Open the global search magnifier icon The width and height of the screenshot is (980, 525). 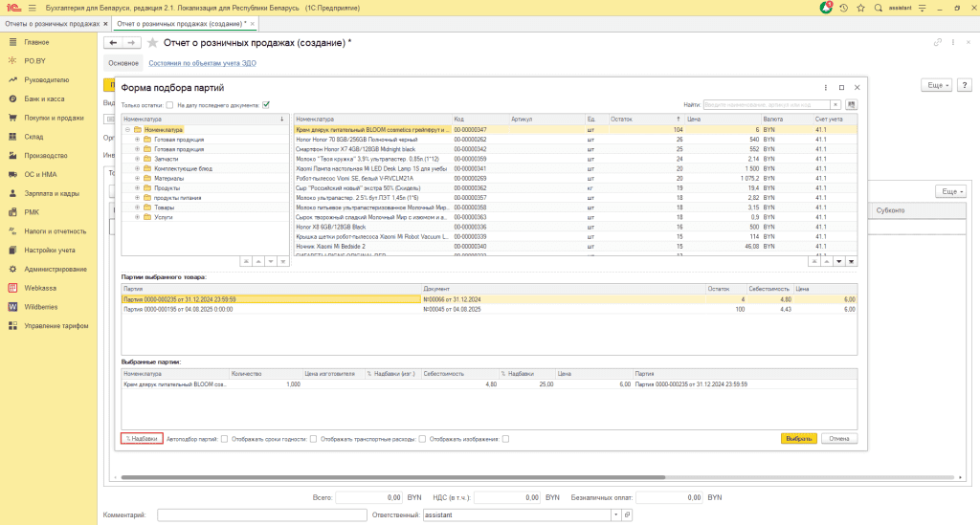coord(879,8)
